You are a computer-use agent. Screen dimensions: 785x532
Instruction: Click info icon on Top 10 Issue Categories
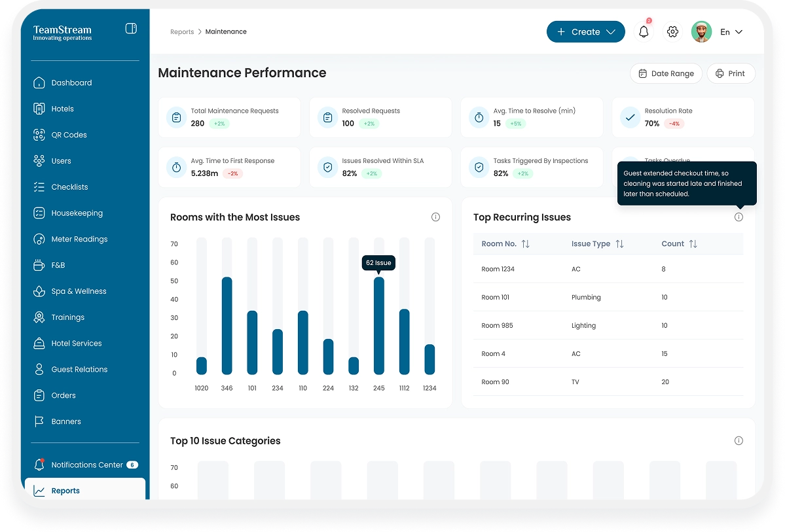(x=739, y=441)
